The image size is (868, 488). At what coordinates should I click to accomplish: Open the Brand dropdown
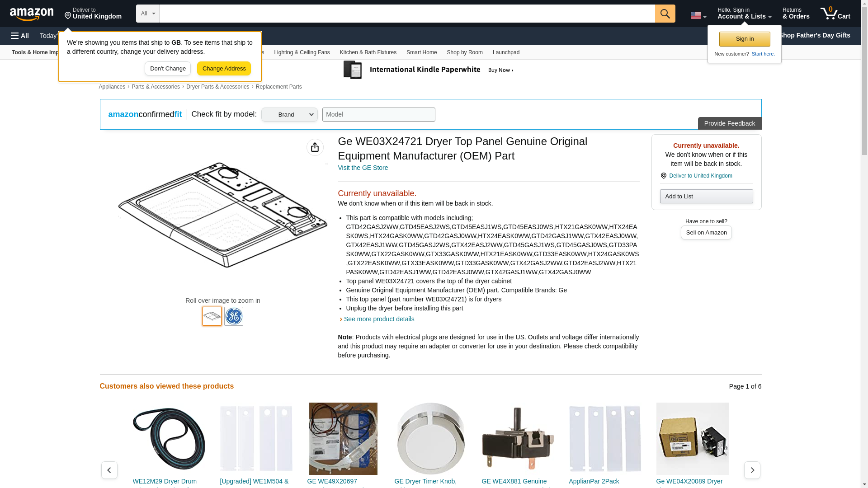pos(289,115)
